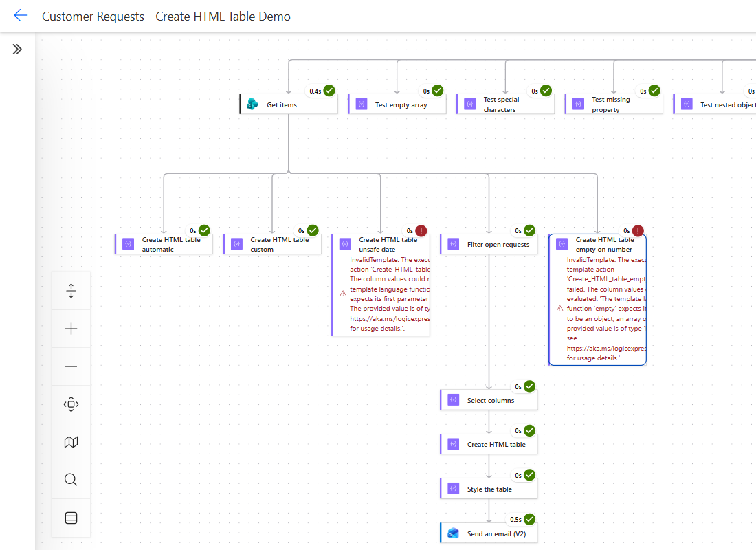This screenshot has height=550, width=756.
Task: Click the Style the table action icon
Action: click(x=454, y=489)
